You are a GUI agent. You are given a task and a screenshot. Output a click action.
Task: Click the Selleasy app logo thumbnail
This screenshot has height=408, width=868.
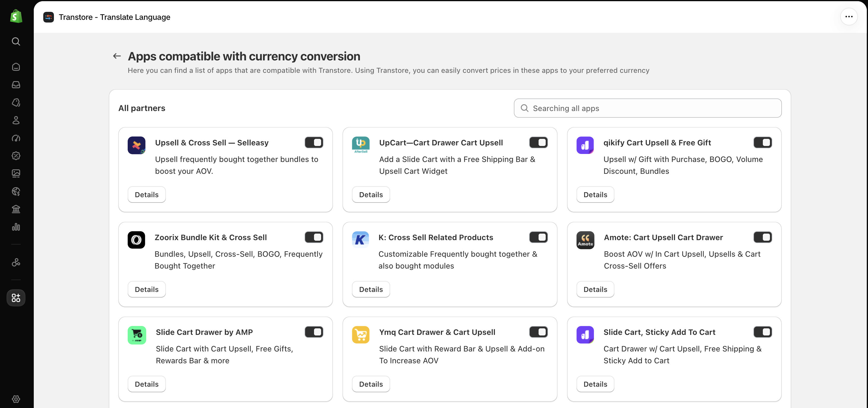click(137, 145)
